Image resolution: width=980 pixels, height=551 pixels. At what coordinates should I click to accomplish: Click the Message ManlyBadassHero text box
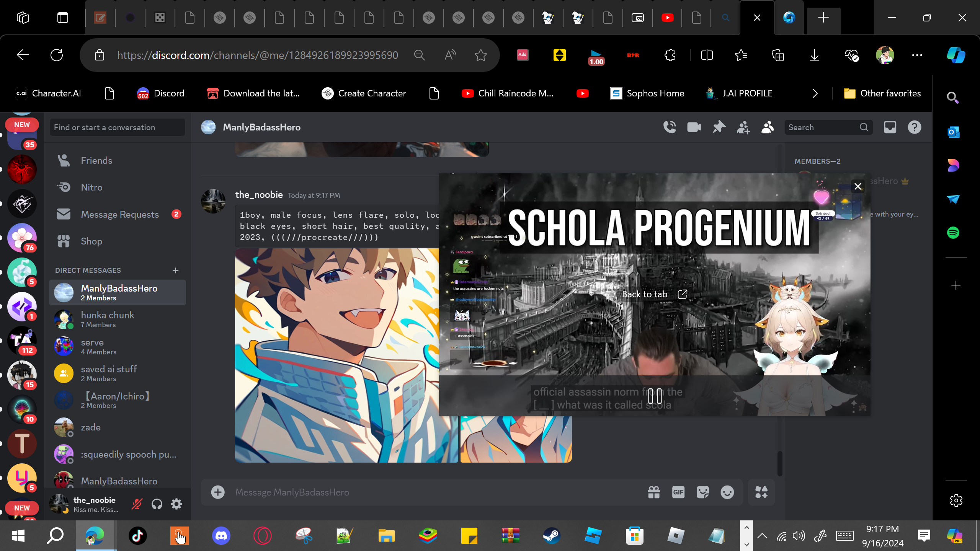pos(436,492)
